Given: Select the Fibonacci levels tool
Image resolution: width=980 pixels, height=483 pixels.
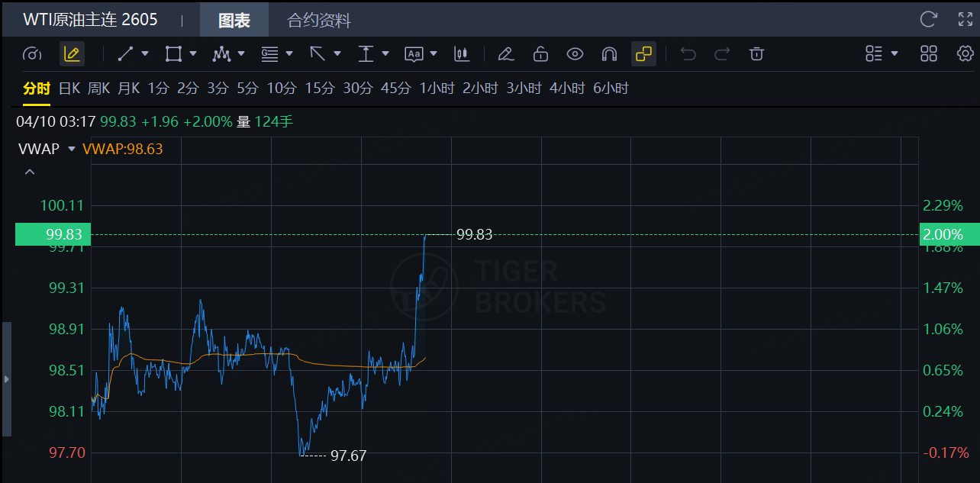Looking at the screenshot, I should (x=269, y=54).
